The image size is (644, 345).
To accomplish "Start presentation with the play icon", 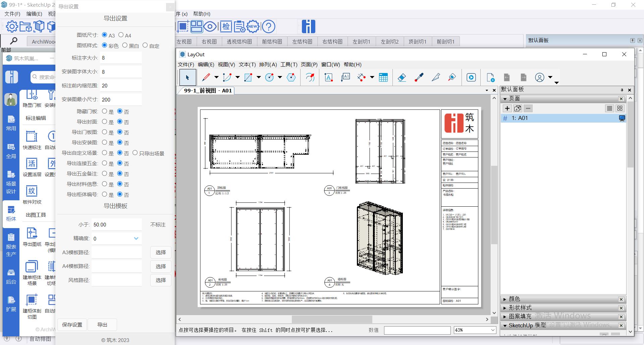I will click(471, 78).
